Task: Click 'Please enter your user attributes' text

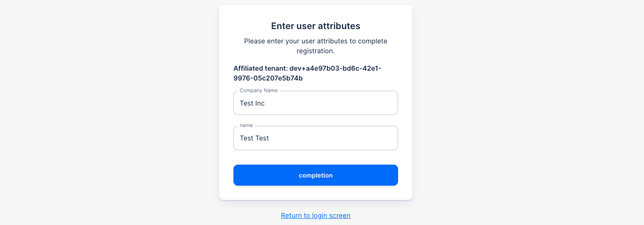Action: click(x=296, y=41)
